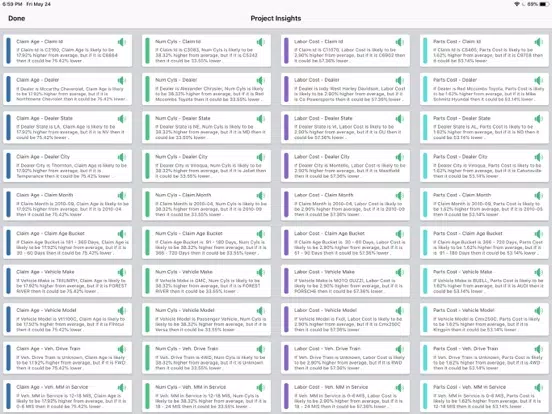Play audio for Labor Cost - Claim Month card

[x=400, y=196]
